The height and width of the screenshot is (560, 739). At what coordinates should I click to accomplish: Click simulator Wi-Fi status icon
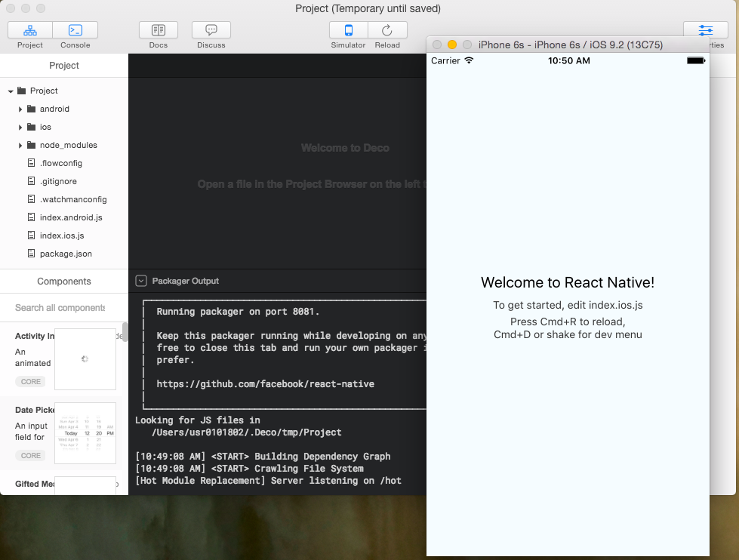469,60
